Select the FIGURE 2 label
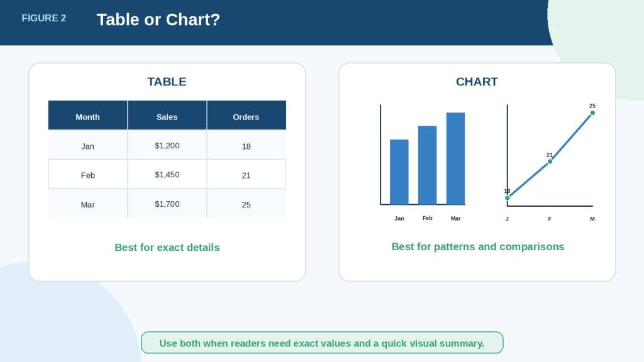 44,18
